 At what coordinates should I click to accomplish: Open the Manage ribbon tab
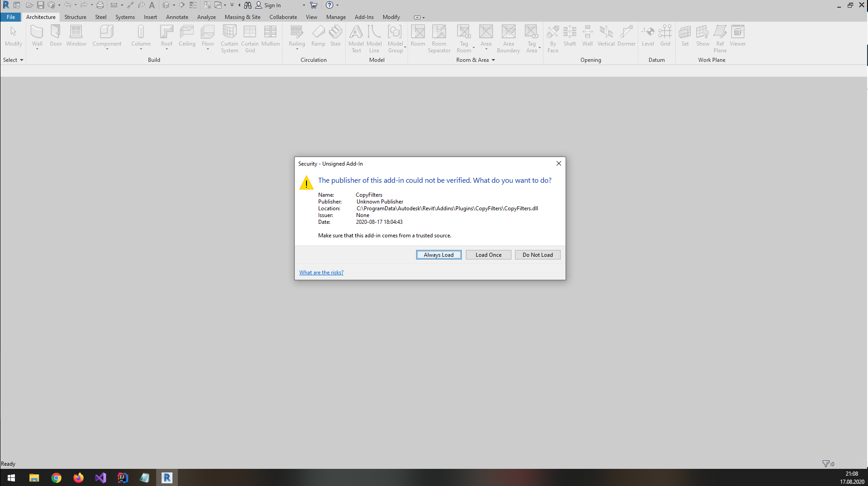pos(336,17)
